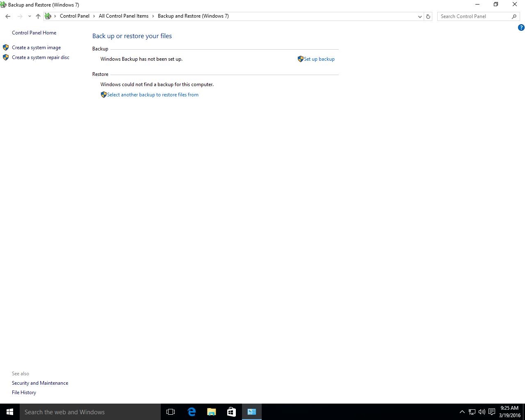This screenshot has height=420, width=525.
Task: Restore down the Backup and Restore window
Action: [496, 5]
